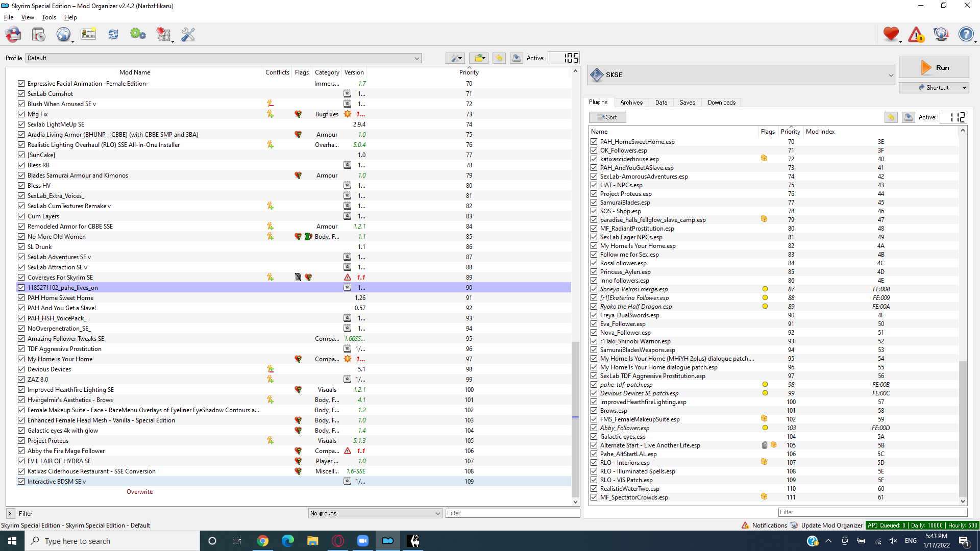
Task: Click conflict flag icon for Mfg Fix
Action: point(270,114)
